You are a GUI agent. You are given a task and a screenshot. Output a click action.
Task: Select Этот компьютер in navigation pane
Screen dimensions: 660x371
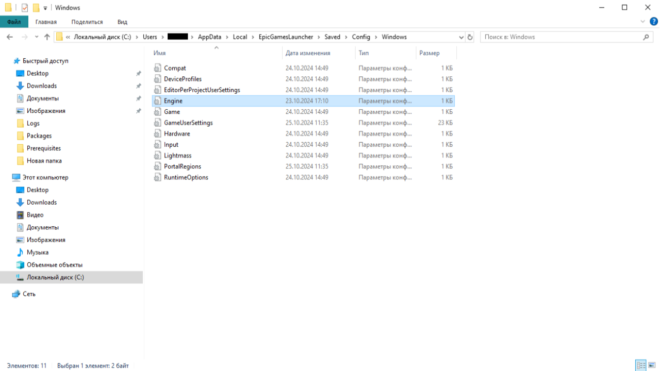coord(45,177)
